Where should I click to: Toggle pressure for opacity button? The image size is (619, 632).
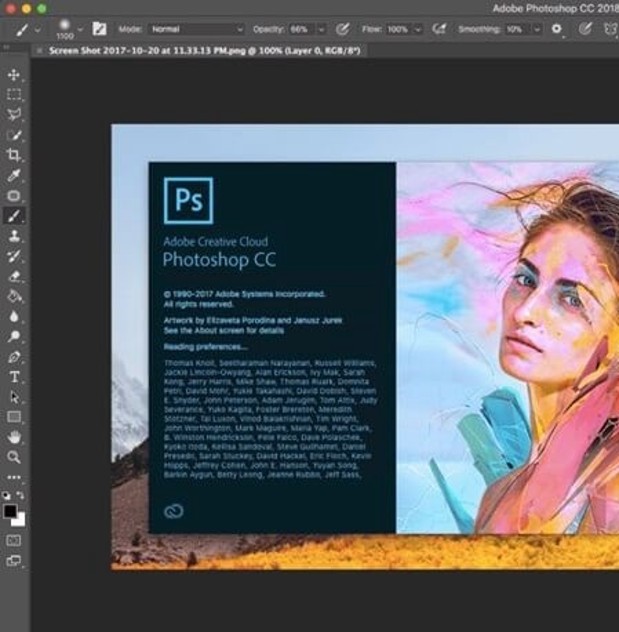coord(344,29)
